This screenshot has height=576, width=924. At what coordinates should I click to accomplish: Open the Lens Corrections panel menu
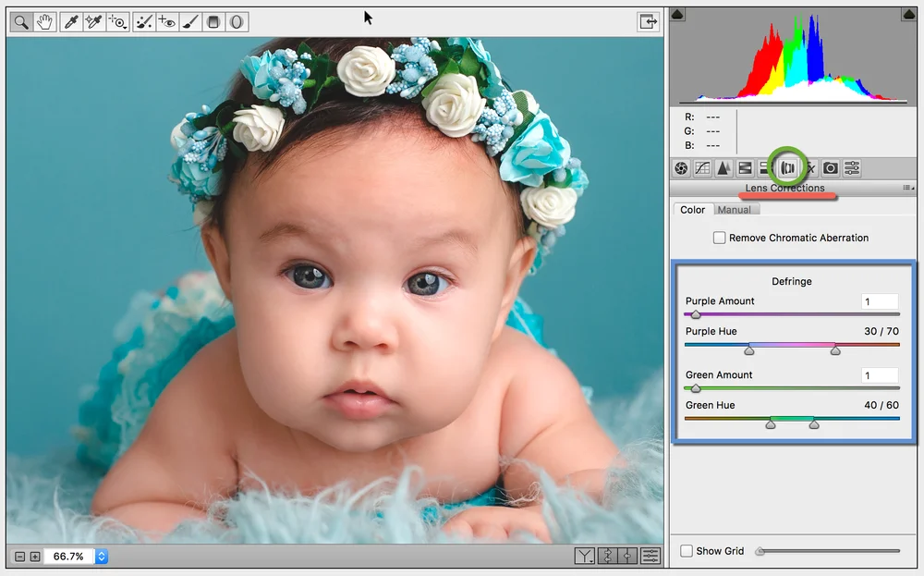[906, 188]
